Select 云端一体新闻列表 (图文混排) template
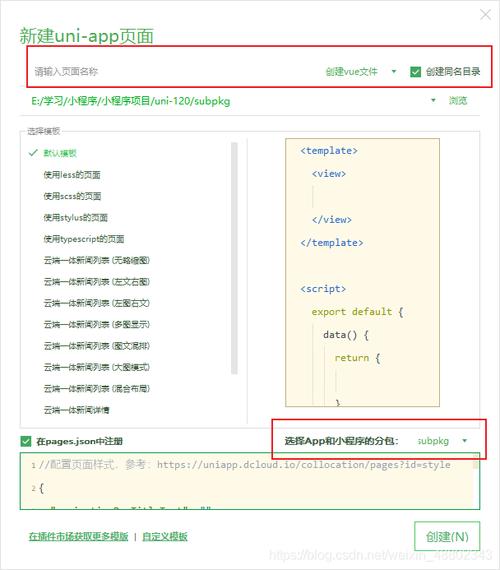The image size is (500, 570). pyautogui.click(x=97, y=346)
